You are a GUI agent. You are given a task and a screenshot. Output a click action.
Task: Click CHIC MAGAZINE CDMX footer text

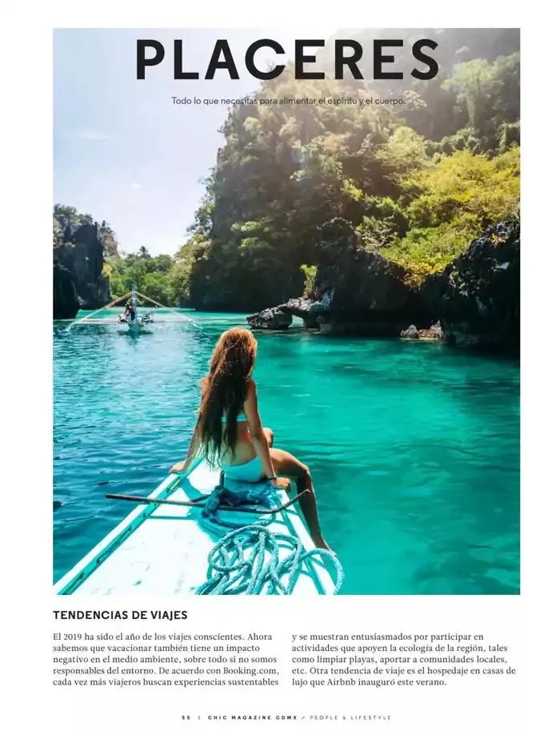tap(252, 717)
